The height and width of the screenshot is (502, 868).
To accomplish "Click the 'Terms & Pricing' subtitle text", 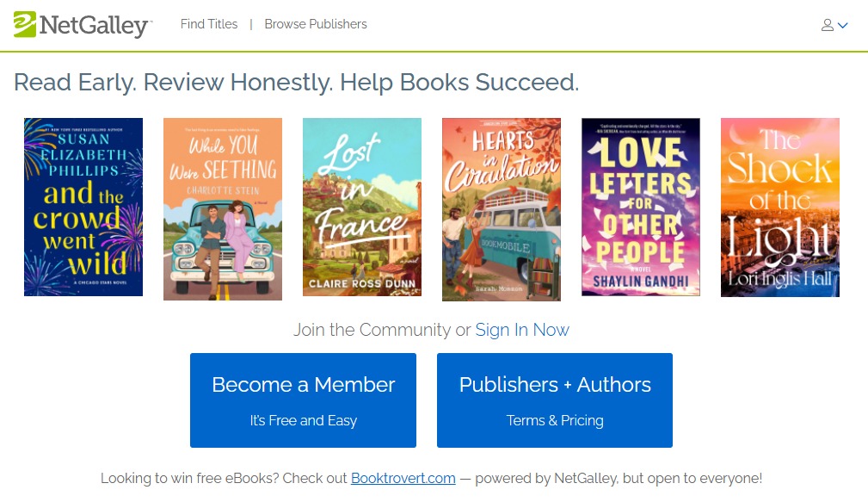I will coord(555,420).
